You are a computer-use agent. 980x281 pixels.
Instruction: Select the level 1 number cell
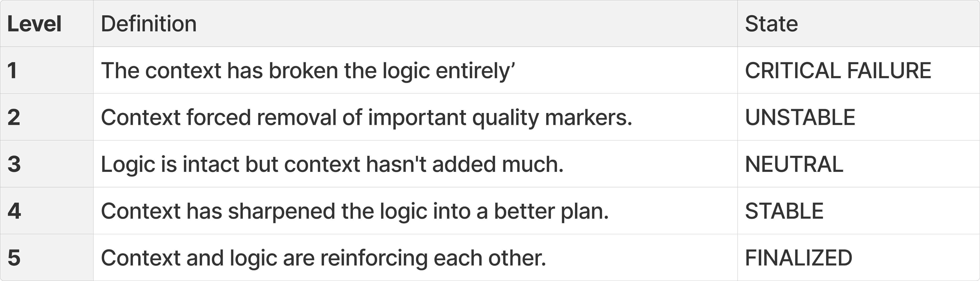[x=12, y=70]
